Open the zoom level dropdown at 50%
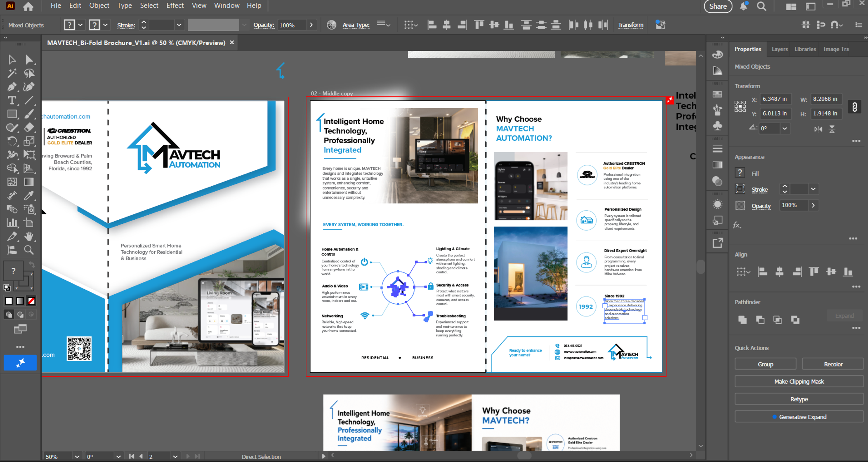The width and height of the screenshot is (868, 462). (77, 457)
